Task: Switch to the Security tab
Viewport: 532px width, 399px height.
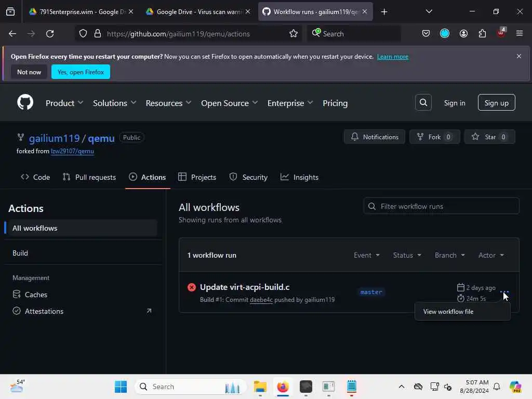Action: (248, 177)
